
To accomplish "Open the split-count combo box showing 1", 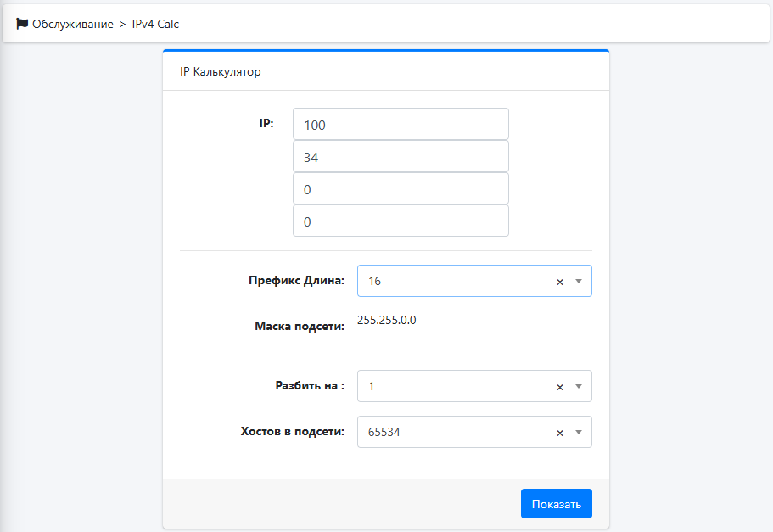I will point(474,386).
